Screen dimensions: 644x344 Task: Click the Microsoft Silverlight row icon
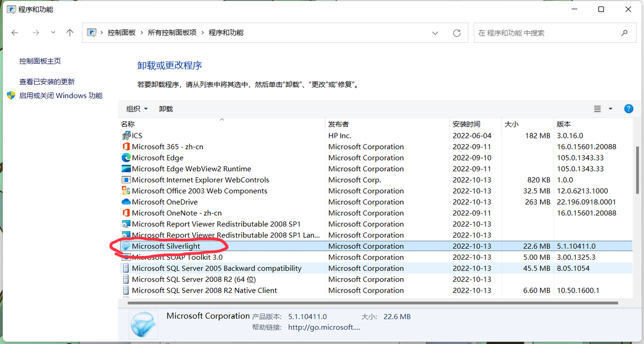(126, 246)
